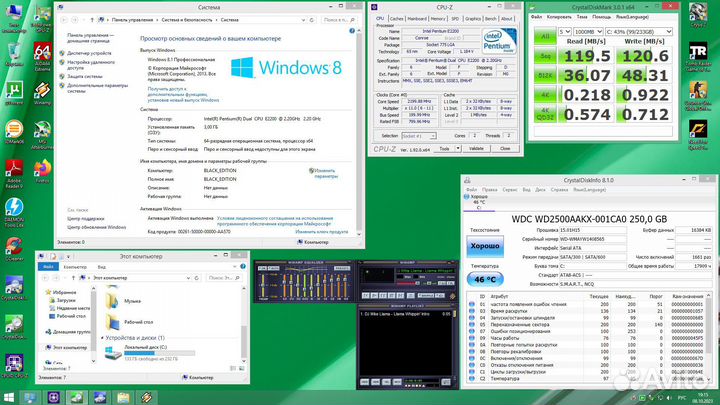Open the 1000MB test size dropdown
Image resolution: width=720 pixels, height=405 pixels.
pos(588,32)
